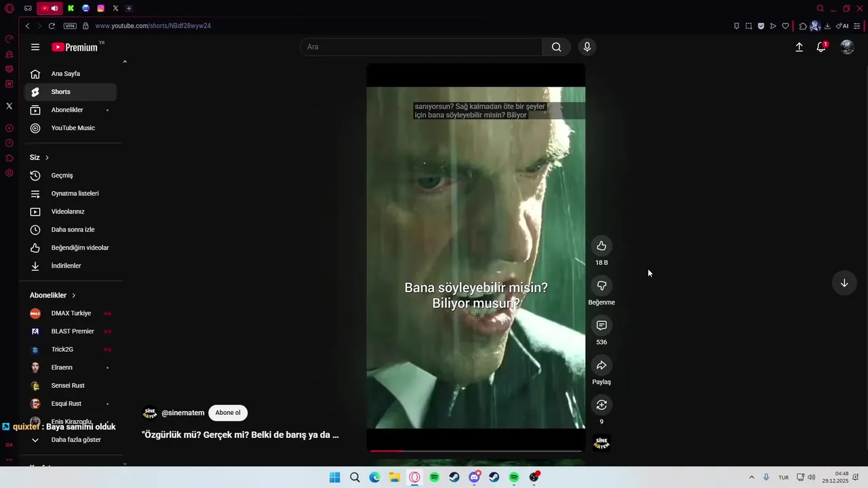
Task: Open the browser extensions cube icon
Action: (803, 26)
